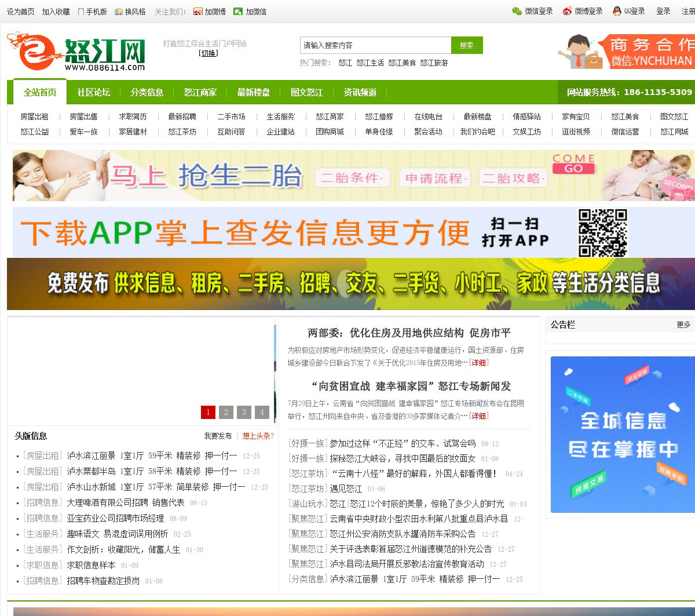Click the 免费发布 classified info banner
The height and width of the screenshot is (616, 695).
(x=351, y=284)
